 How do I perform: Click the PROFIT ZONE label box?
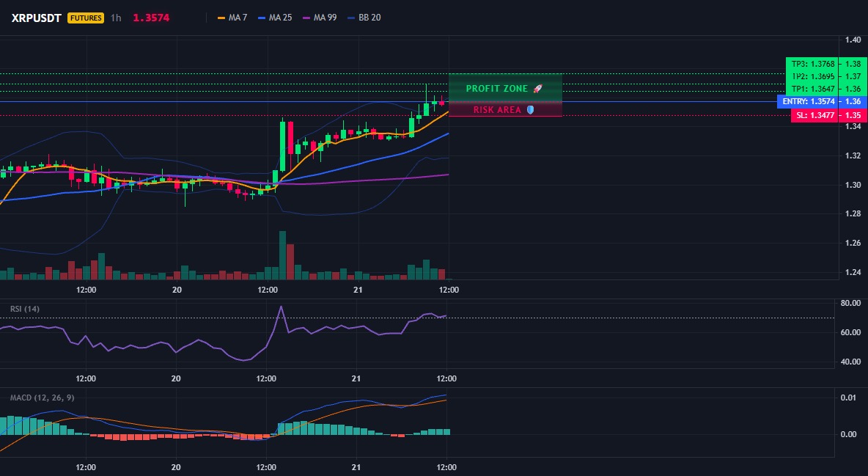coord(505,88)
